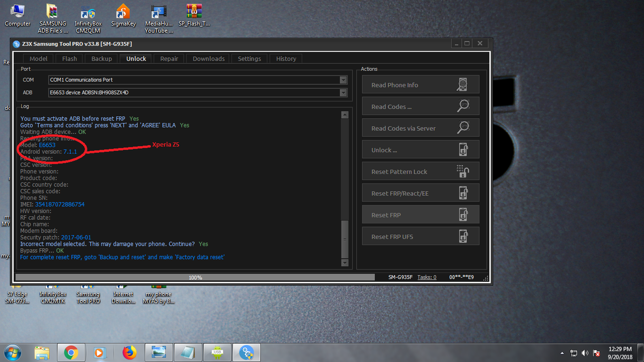Select the my phone MYA5 desktop item
The height and width of the screenshot is (362, 644).
tap(159, 296)
